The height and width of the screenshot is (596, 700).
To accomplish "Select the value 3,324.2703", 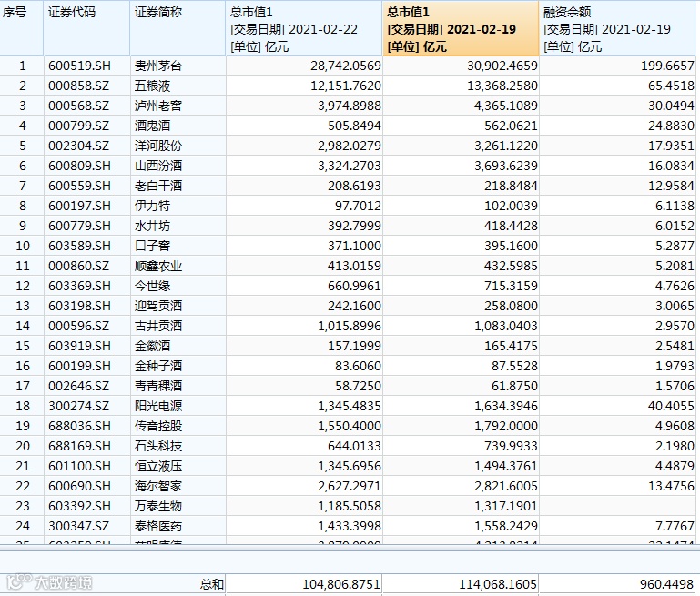I will point(350,166).
